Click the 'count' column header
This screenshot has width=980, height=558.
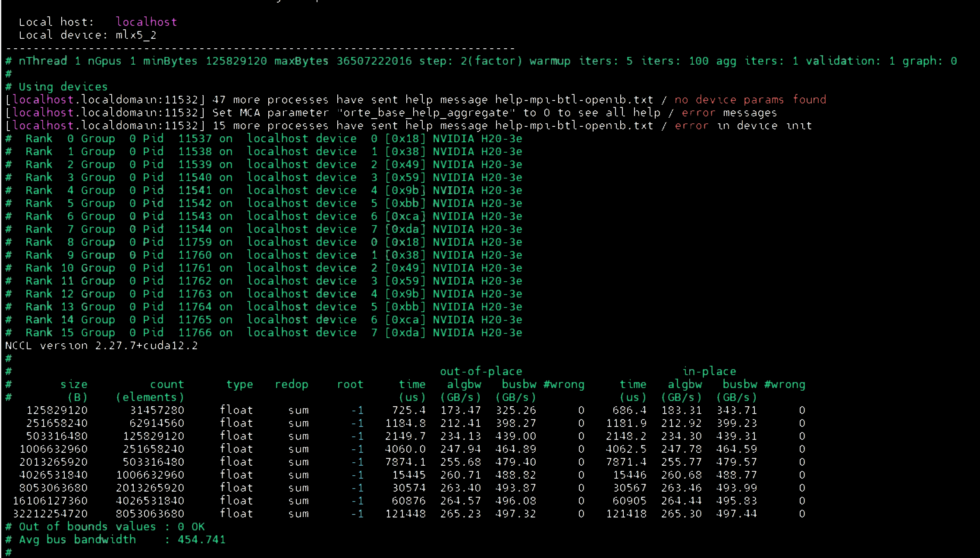(x=167, y=384)
